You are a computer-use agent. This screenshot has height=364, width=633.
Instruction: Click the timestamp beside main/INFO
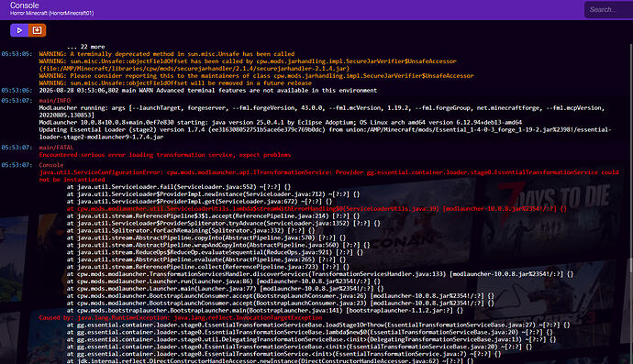pyautogui.click(x=17, y=101)
